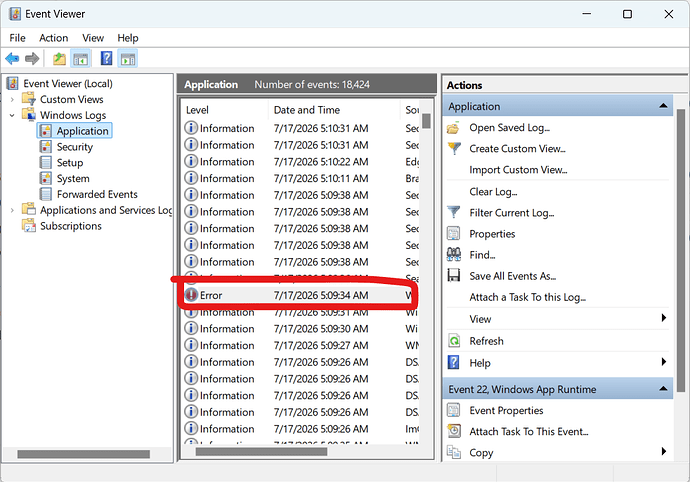690x482 pixels.
Task: Select Subscriptions in the tree
Action: [71, 226]
